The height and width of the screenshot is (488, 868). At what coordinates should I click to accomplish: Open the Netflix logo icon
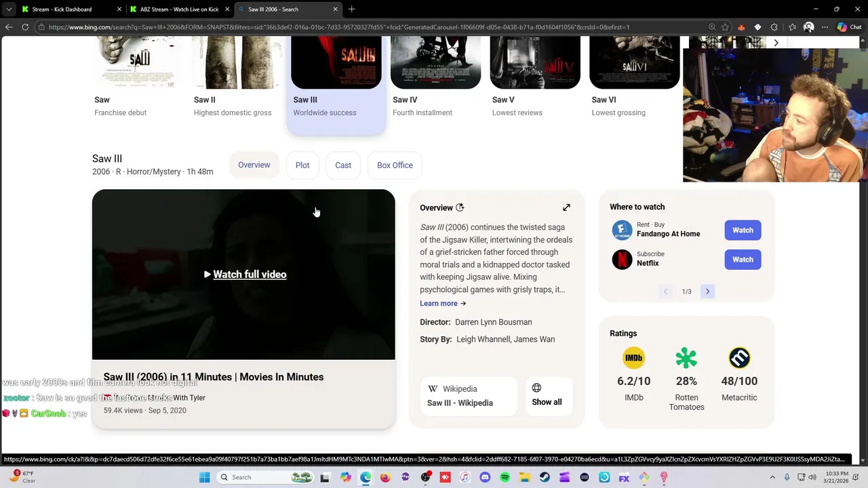click(622, 260)
